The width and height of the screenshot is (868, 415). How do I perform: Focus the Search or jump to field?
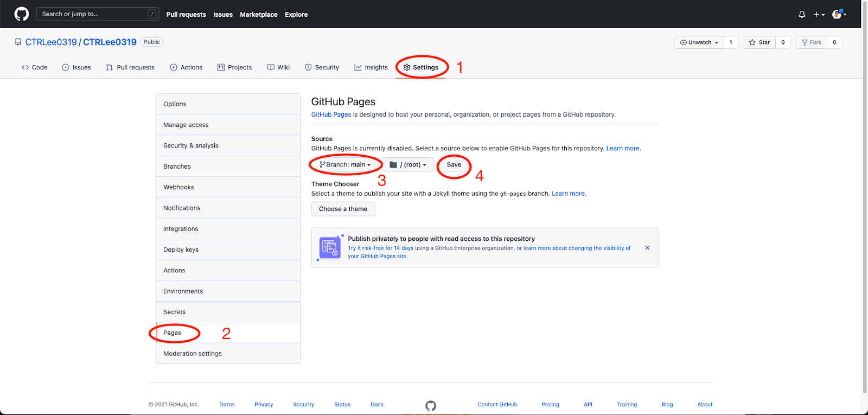[x=98, y=14]
